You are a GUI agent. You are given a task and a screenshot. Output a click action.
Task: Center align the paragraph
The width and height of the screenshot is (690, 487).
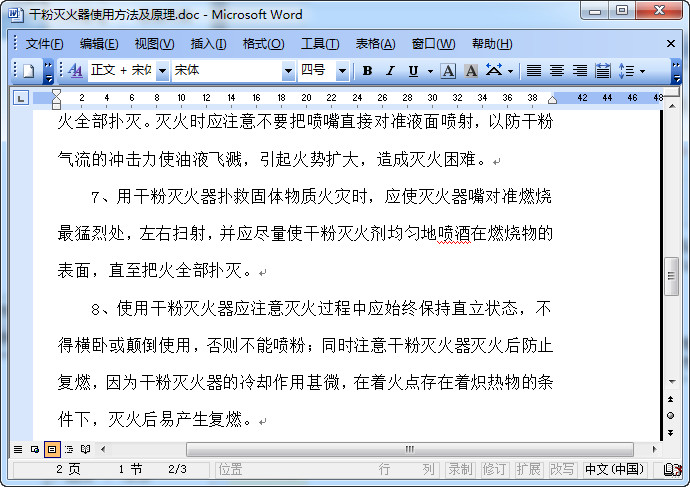pyautogui.click(x=557, y=71)
